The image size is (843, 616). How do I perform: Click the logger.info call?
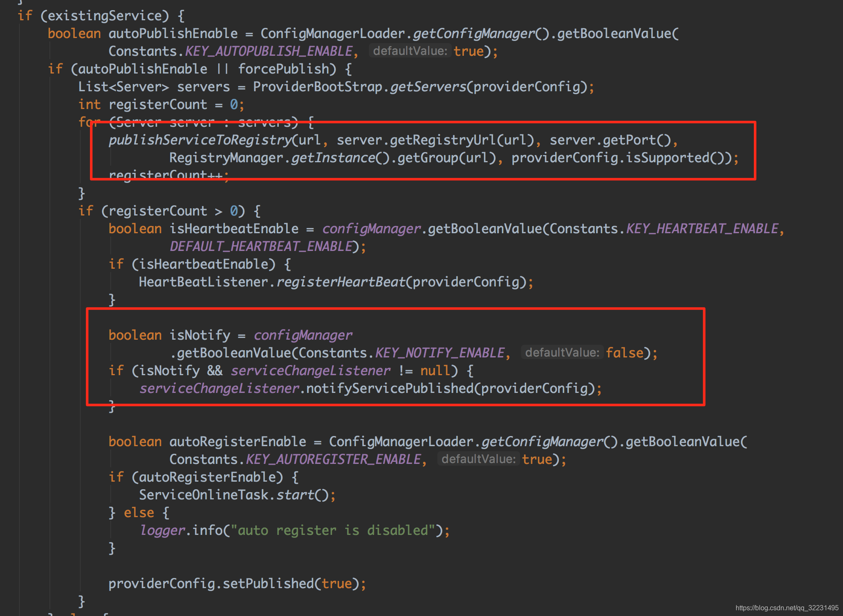[181, 530]
